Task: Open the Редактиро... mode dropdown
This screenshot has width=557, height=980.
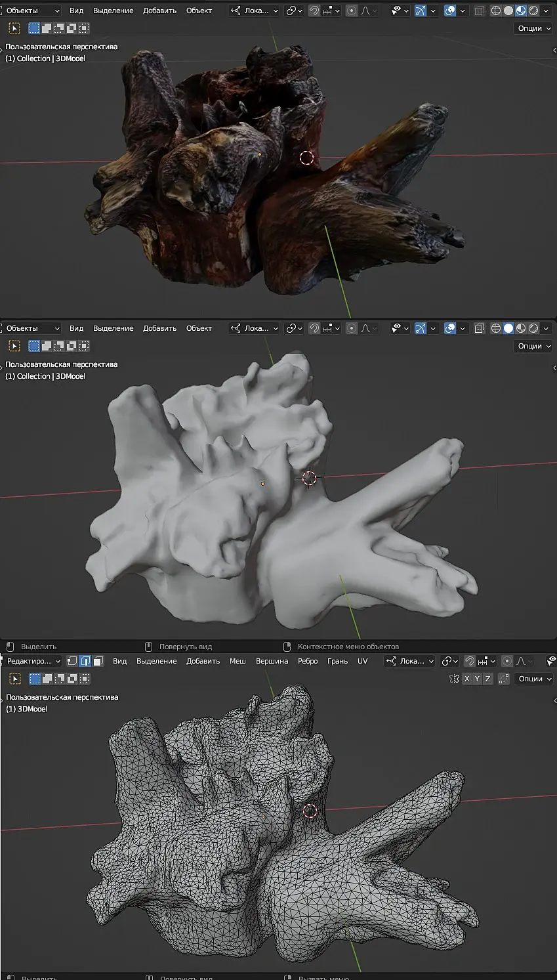Action: 33,661
